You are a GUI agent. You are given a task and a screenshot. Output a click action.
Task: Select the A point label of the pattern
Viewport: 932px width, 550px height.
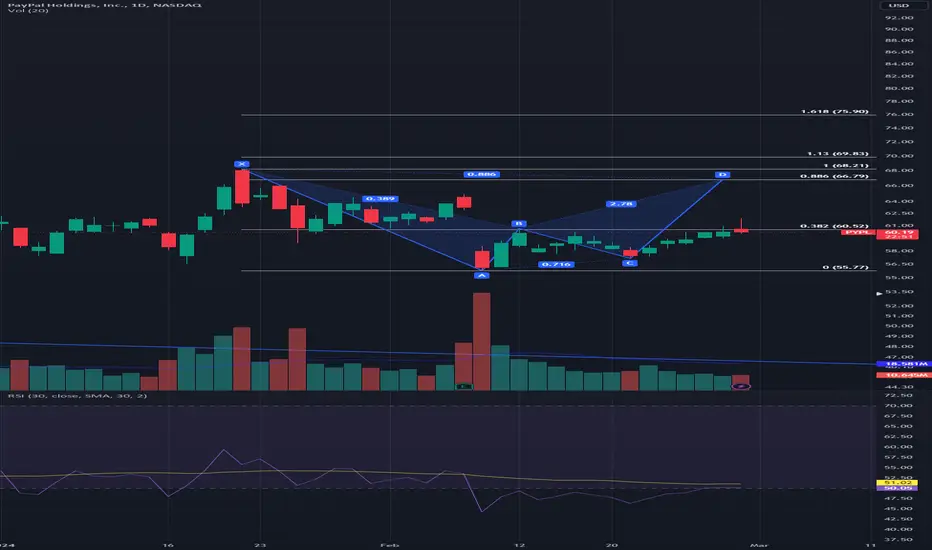(x=481, y=275)
